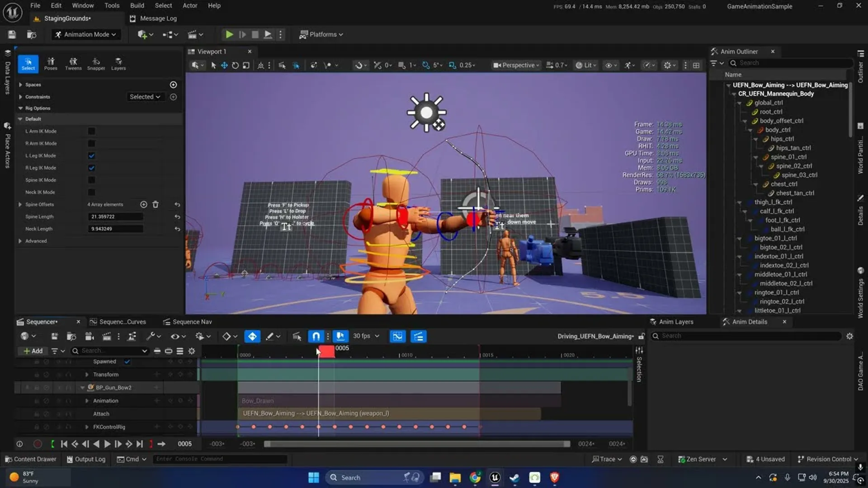The width and height of the screenshot is (868, 488).
Task: Click the Play button to start simulation
Action: [229, 34]
